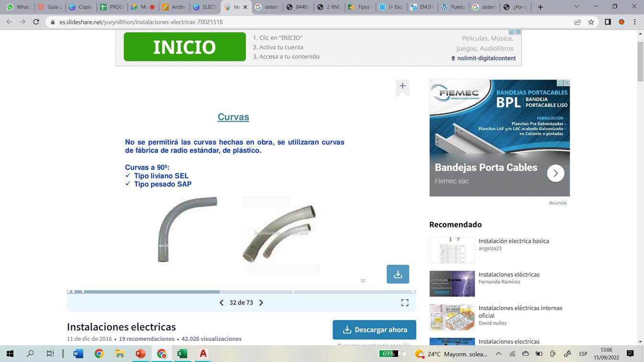Click the ESP language indicator
644x362 pixels.
pyautogui.click(x=583, y=354)
